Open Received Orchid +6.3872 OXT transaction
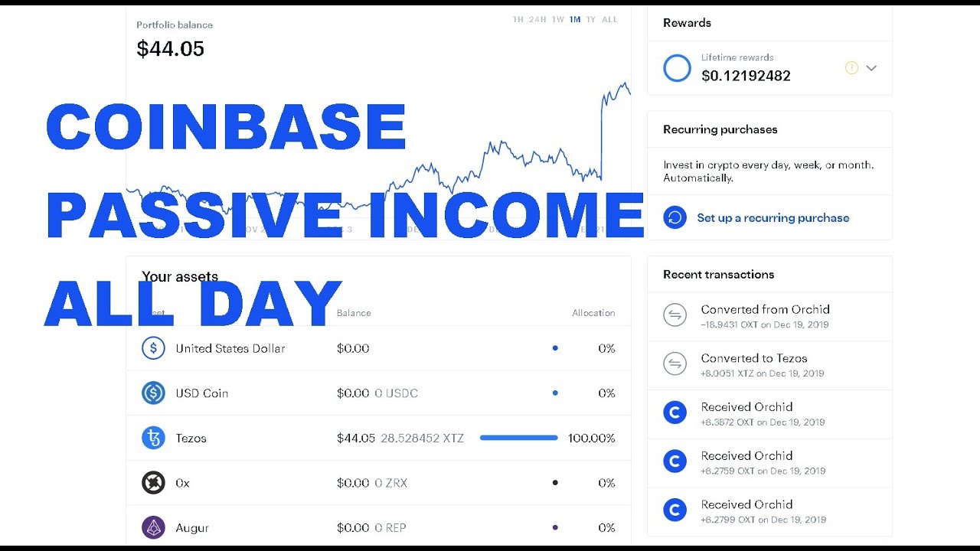The width and height of the screenshot is (980, 551). (x=769, y=414)
